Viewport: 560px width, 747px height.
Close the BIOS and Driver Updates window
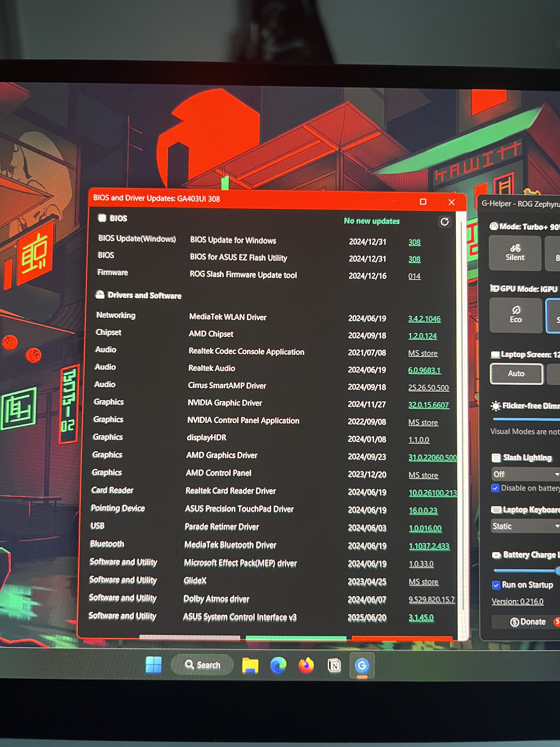[x=451, y=202]
